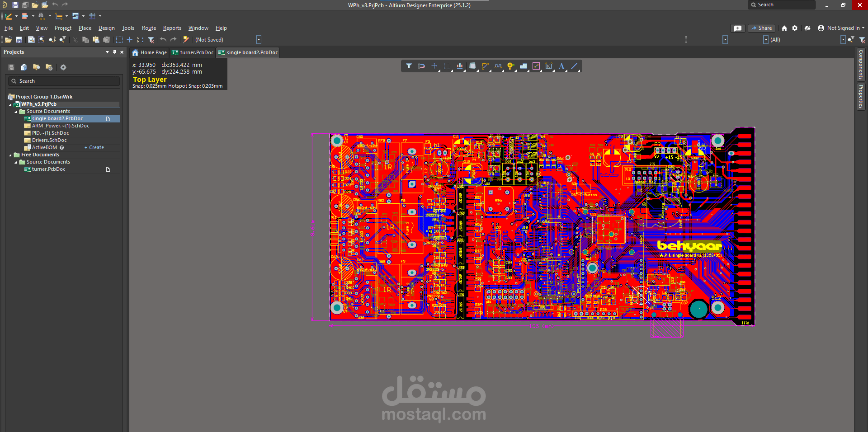This screenshot has height=432, width=868.
Task: Open the Projects panel options dropdown arrow
Action: (x=107, y=52)
